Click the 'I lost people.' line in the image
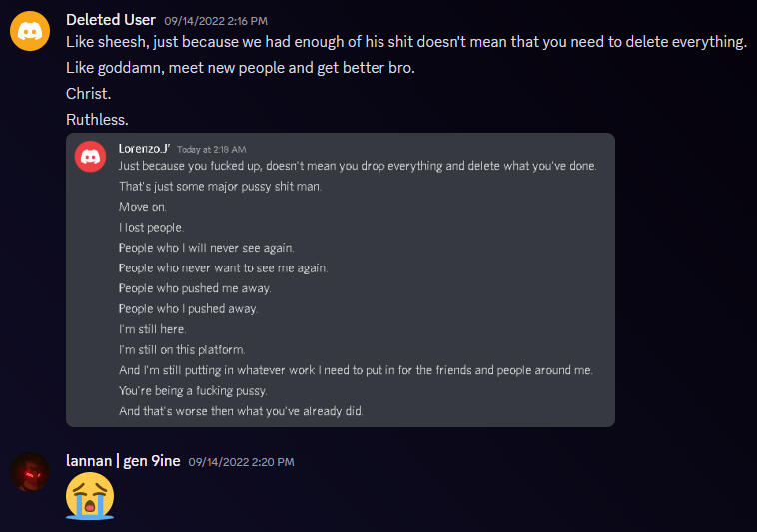 coord(151,228)
